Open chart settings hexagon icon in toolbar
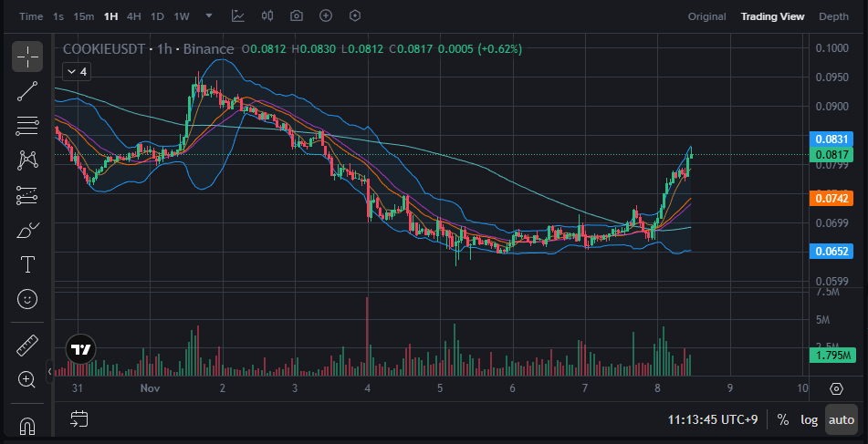This screenshot has height=444, width=868. tap(355, 16)
